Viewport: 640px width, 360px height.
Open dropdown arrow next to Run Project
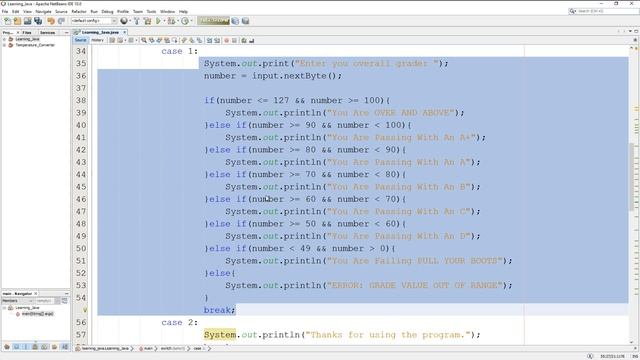[x=164, y=21]
